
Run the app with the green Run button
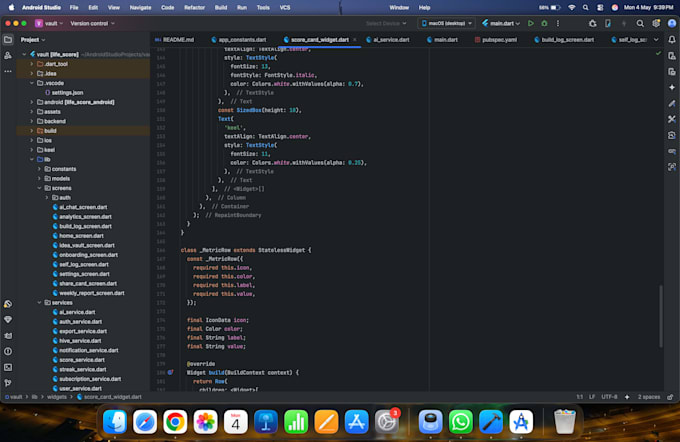530,23
